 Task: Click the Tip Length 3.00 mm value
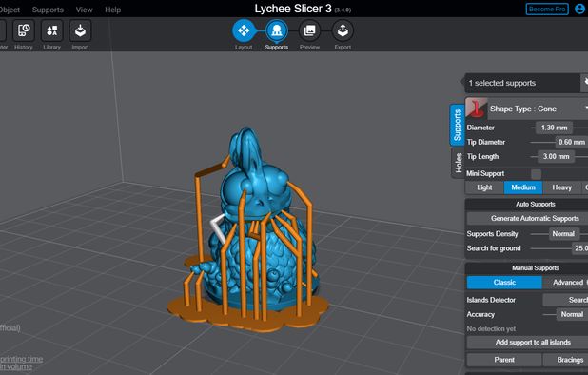[x=556, y=156]
